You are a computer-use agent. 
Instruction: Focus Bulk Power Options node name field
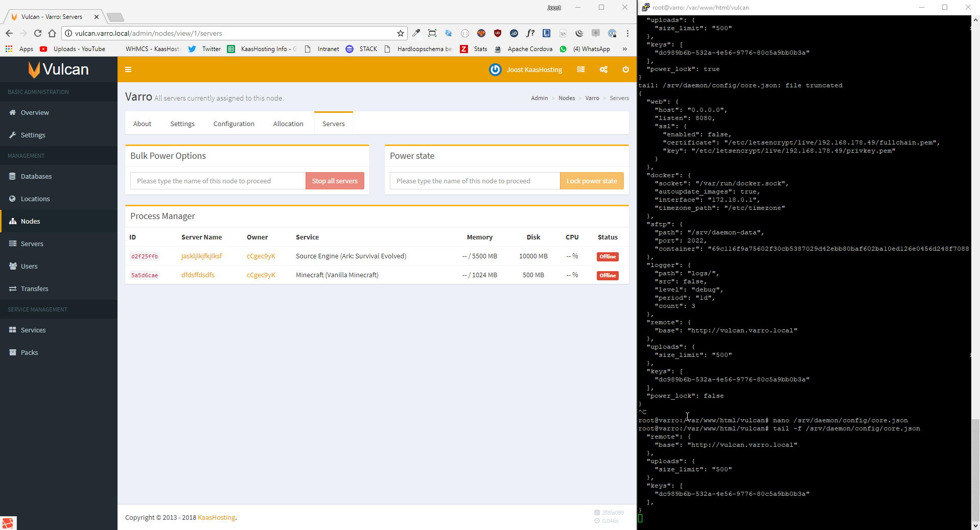pos(218,181)
